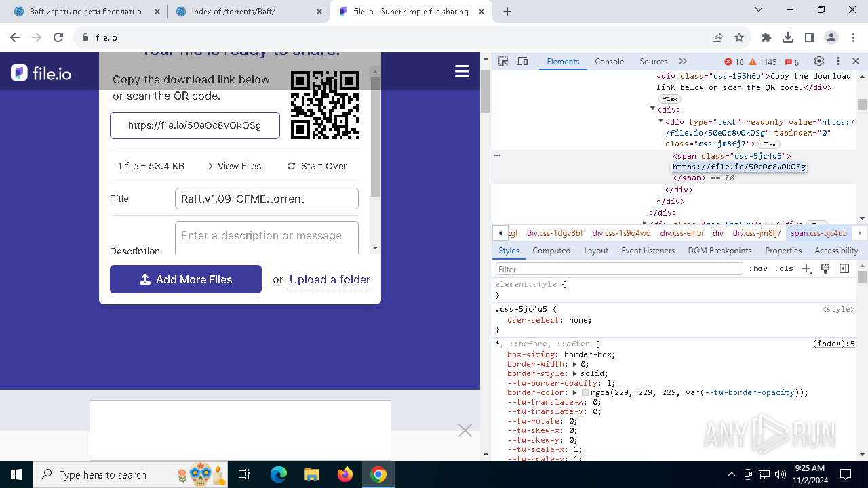Viewport: 868px width, 488px height.
Task: Expand the border-color property triangle
Action: (x=575, y=392)
